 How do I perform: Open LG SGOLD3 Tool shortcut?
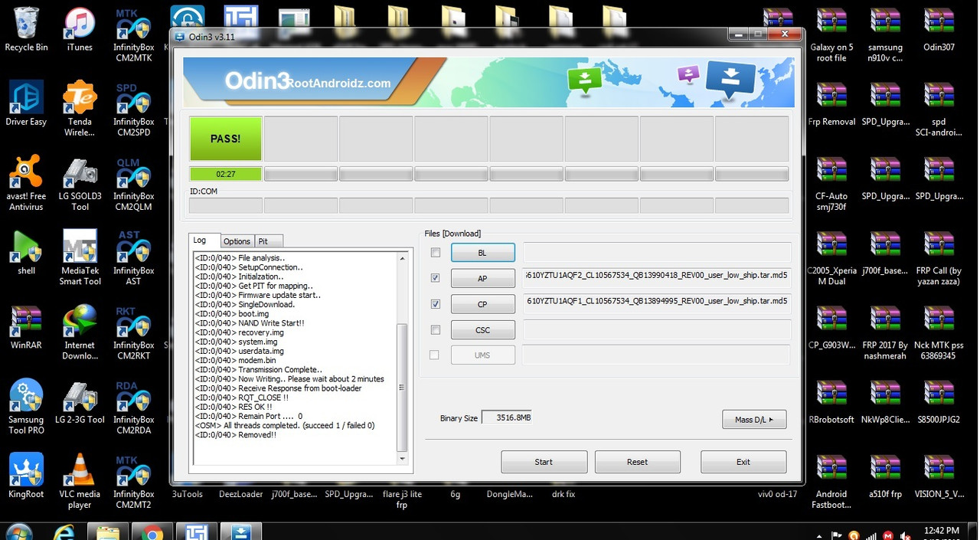(80, 184)
